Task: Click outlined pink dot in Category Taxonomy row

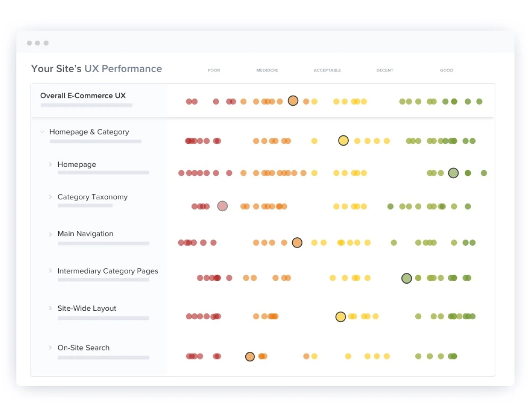Action: 222,206
